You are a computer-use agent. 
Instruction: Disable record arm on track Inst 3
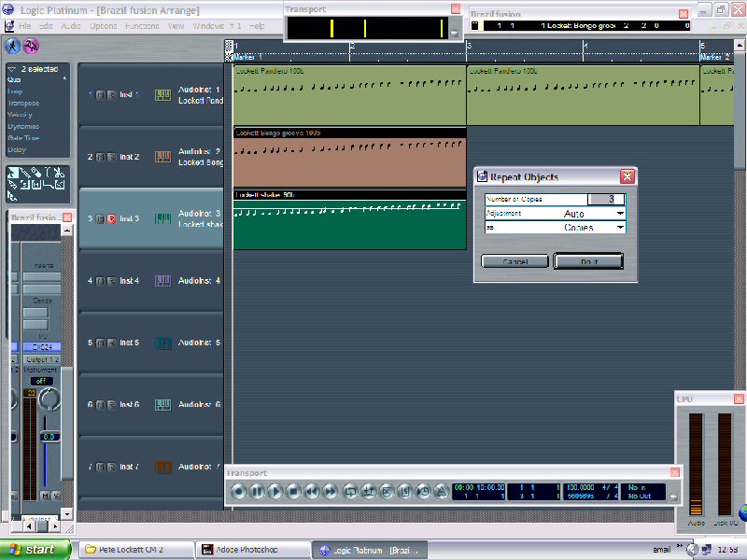click(x=112, y=219)
